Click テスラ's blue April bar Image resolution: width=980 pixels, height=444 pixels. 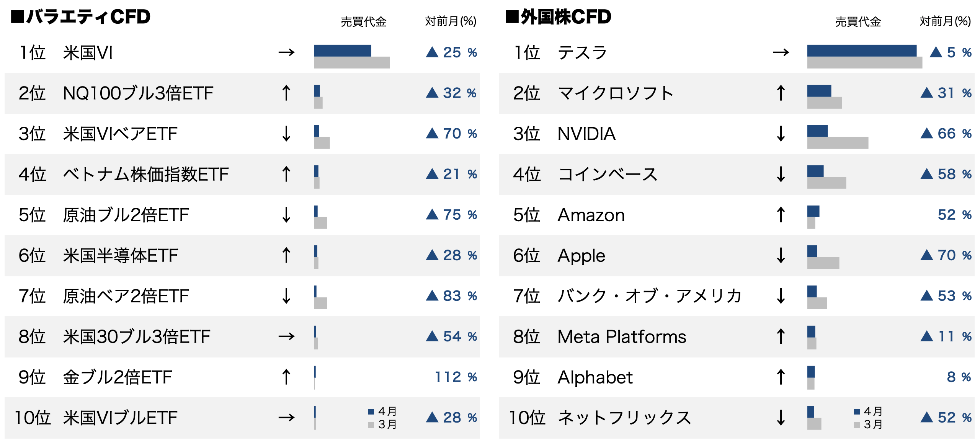click(861, 51)
